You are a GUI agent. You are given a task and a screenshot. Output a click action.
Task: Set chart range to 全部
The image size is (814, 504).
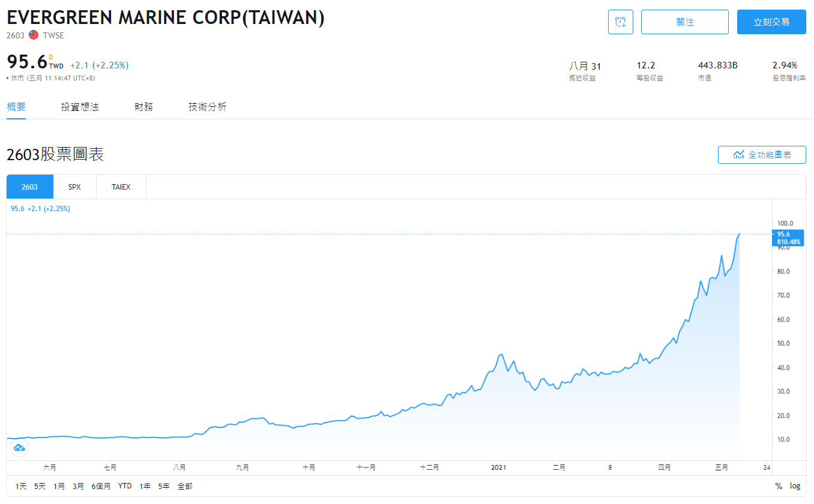point(185,486)
